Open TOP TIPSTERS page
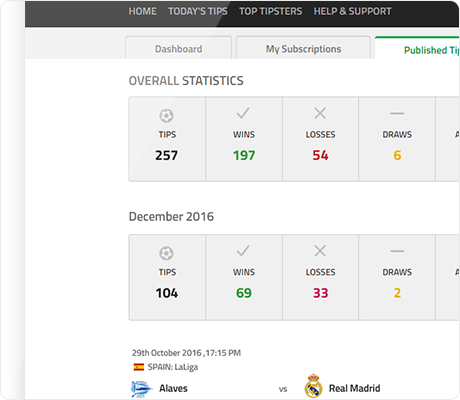Image resolution: width=460 pixels, height=400 pixels. pos(270,11)
